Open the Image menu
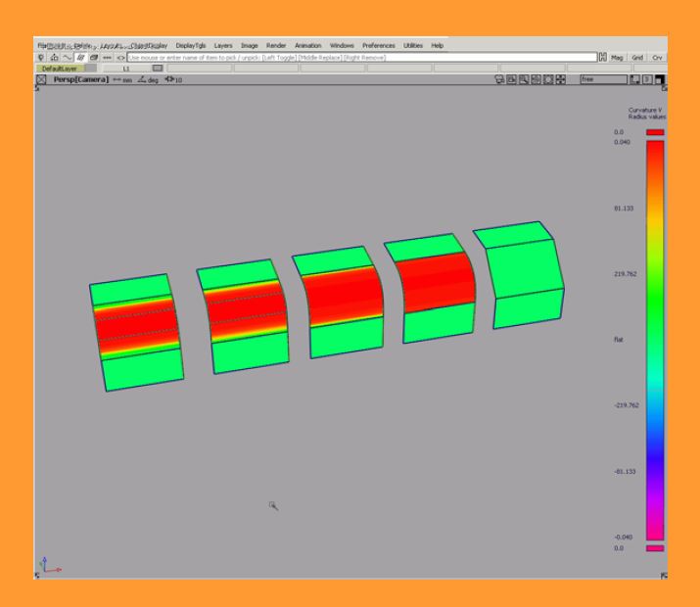Viewport: 700px width, 607px height. [x=249, y=45]
